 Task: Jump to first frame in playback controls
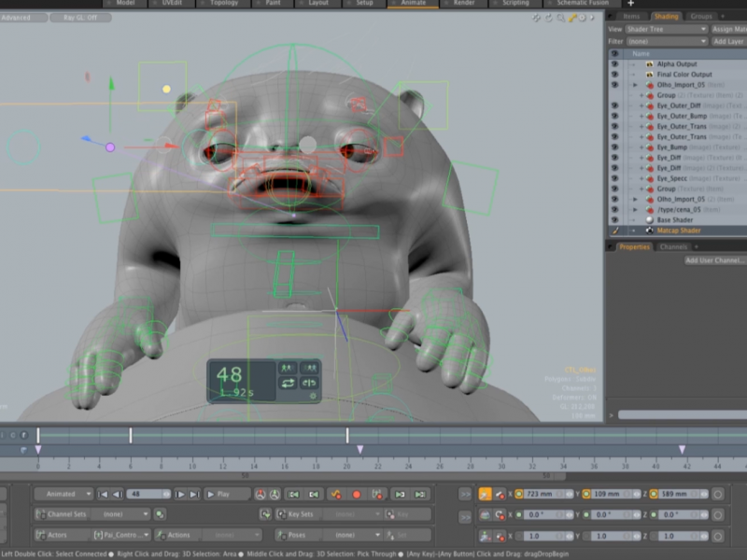101,495
